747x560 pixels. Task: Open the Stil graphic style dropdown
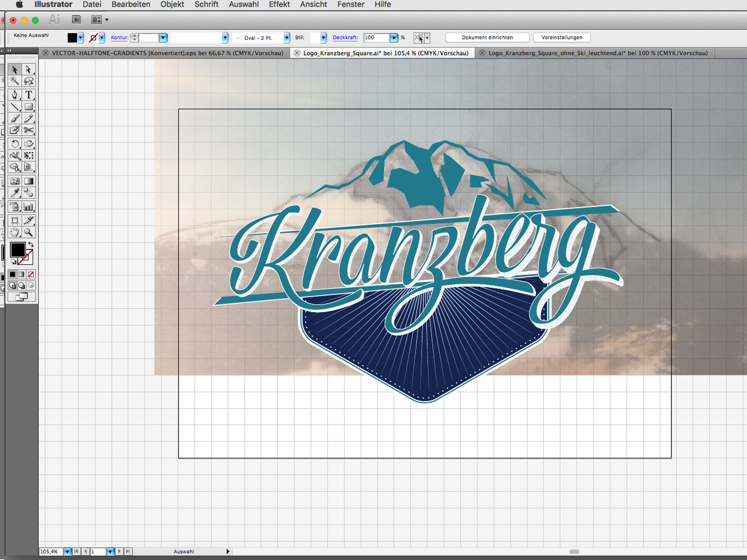[x=323, y=38]
